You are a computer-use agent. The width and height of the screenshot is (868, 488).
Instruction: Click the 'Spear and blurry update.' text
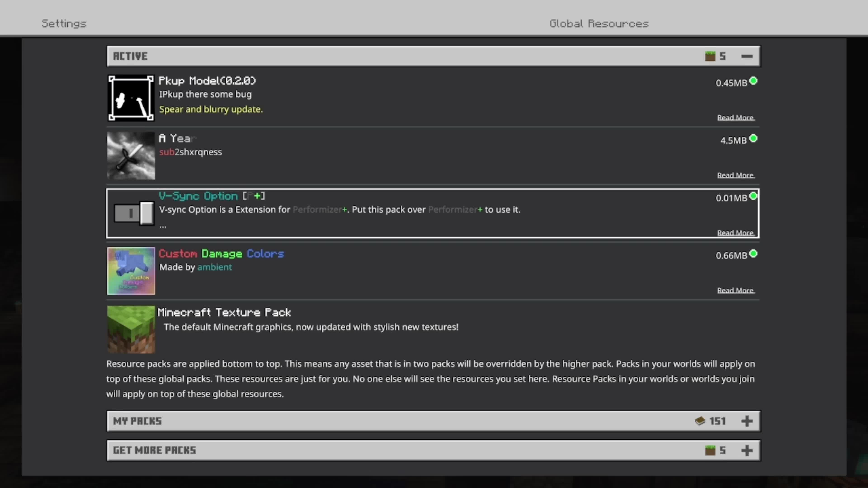click(x=211, y=109)
